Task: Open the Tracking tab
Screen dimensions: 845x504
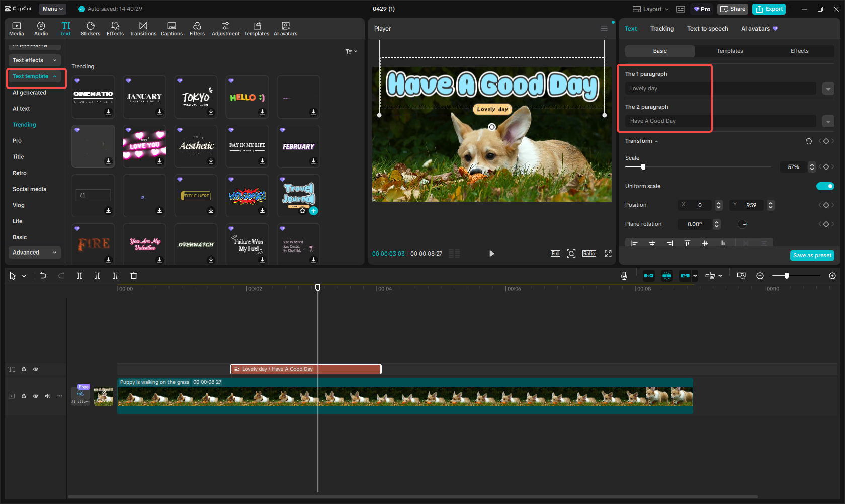Action: (x=662, y=29)
